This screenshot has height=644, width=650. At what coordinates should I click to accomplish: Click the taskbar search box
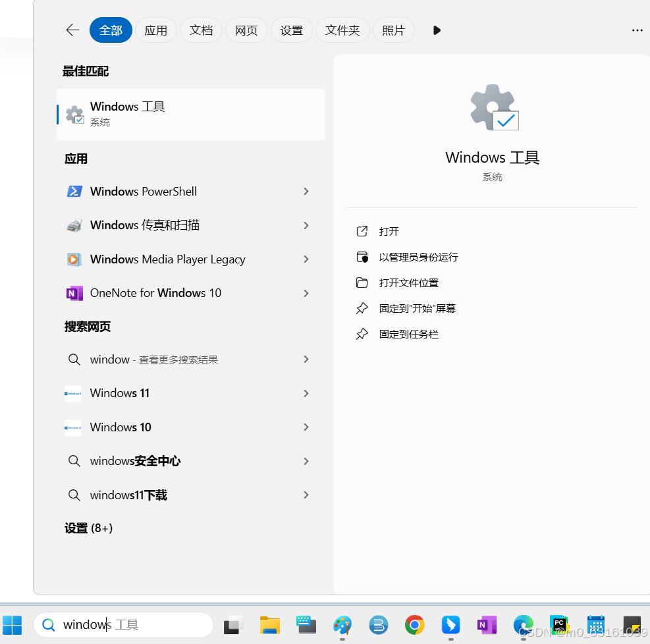click(x=124, y=625)
